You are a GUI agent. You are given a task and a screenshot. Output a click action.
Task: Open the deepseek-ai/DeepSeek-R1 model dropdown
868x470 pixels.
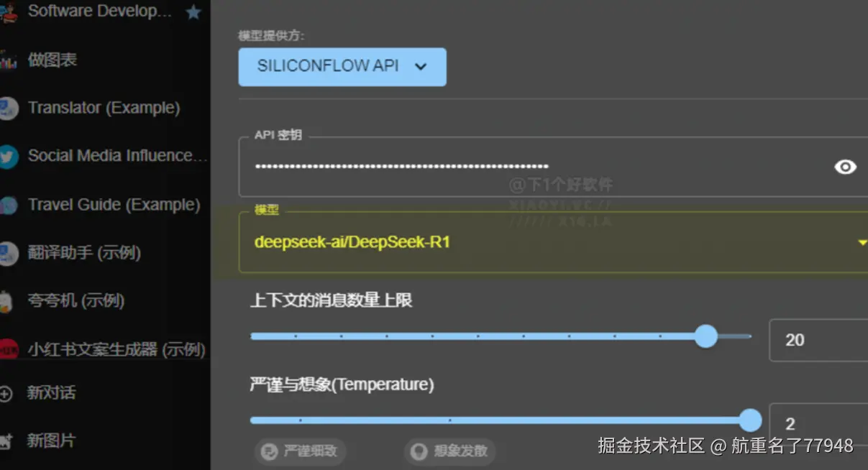coord(554,242)
